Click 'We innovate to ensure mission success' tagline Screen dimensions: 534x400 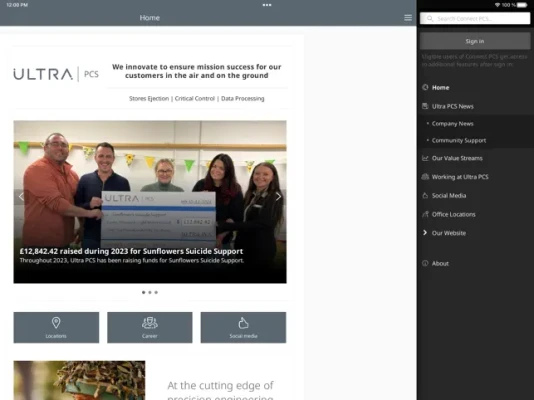[x=197, y=71]
